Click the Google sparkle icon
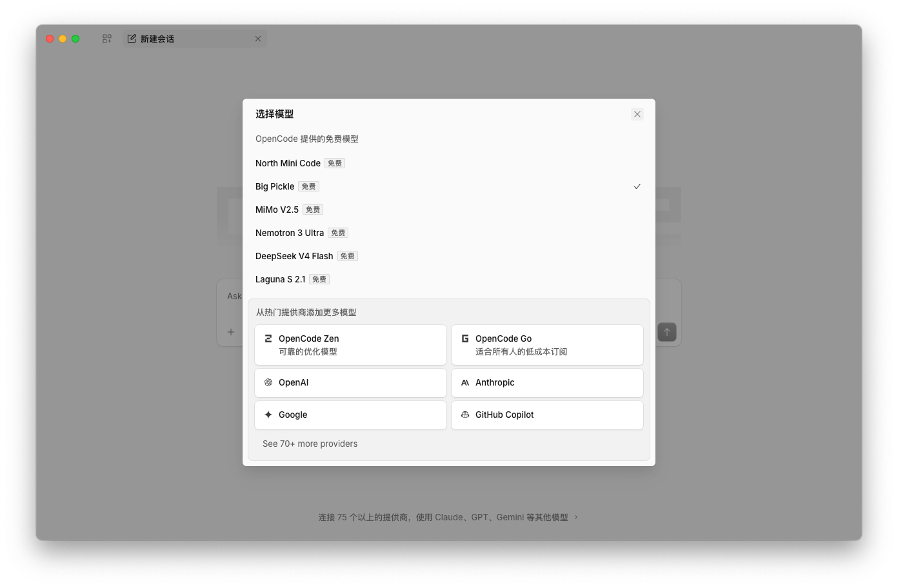 pos(268,415)
